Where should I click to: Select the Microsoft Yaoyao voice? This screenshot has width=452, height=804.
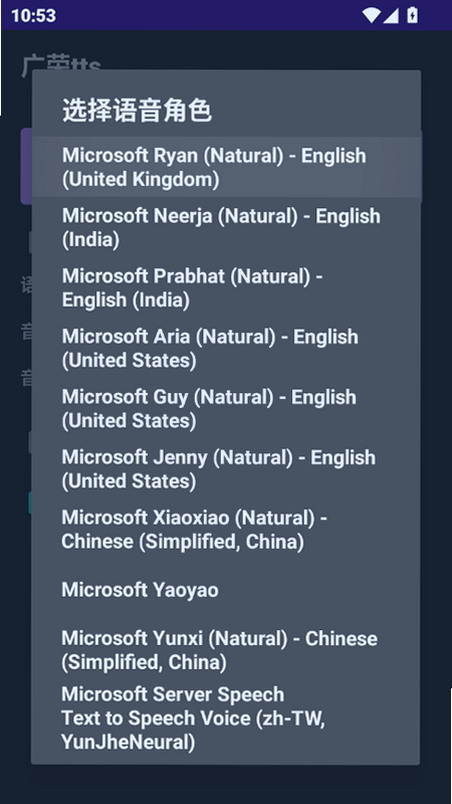tap(226, 590)
